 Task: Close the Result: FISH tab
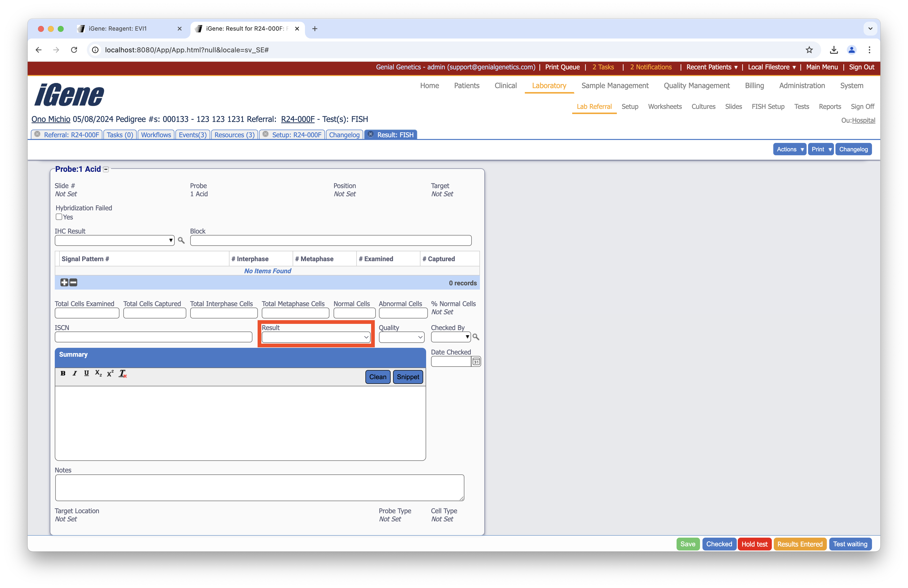[x=370, y=134]
